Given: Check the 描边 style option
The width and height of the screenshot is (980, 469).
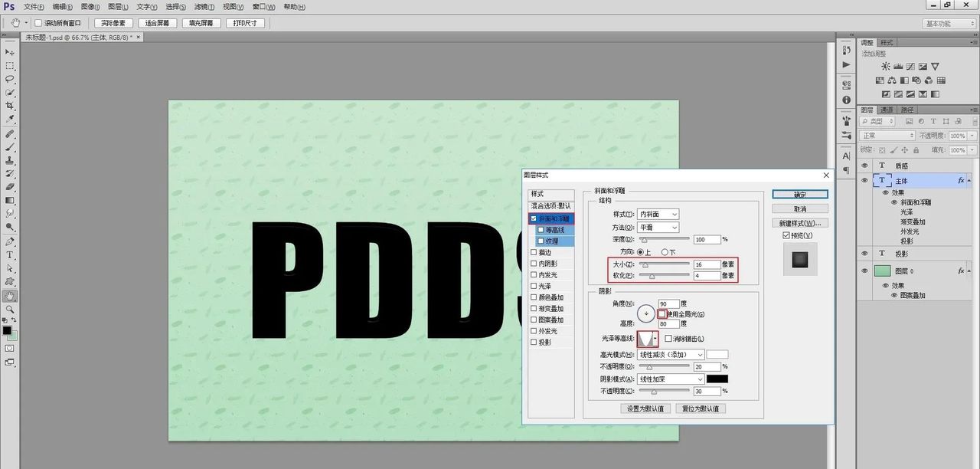Looking at the screenshot, I should tap(534, 252).
